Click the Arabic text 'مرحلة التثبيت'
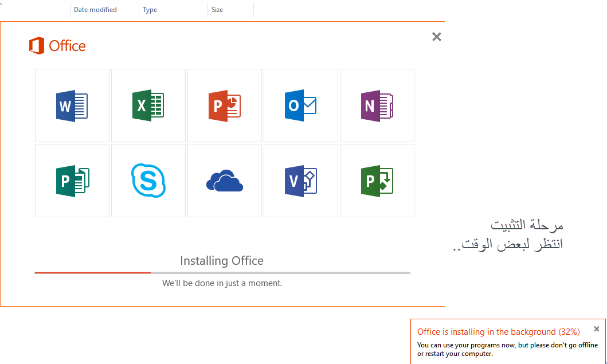The height and width of the screenshot is (364, 607). tap(527, 225)
